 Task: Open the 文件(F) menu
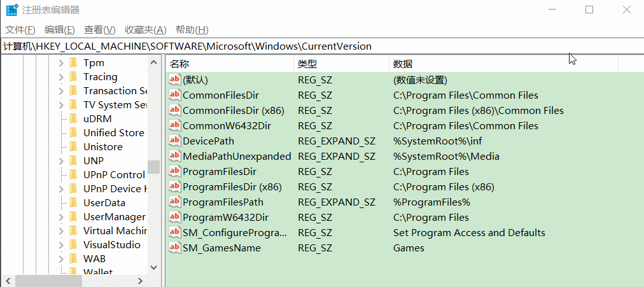[x=20, y=30]
